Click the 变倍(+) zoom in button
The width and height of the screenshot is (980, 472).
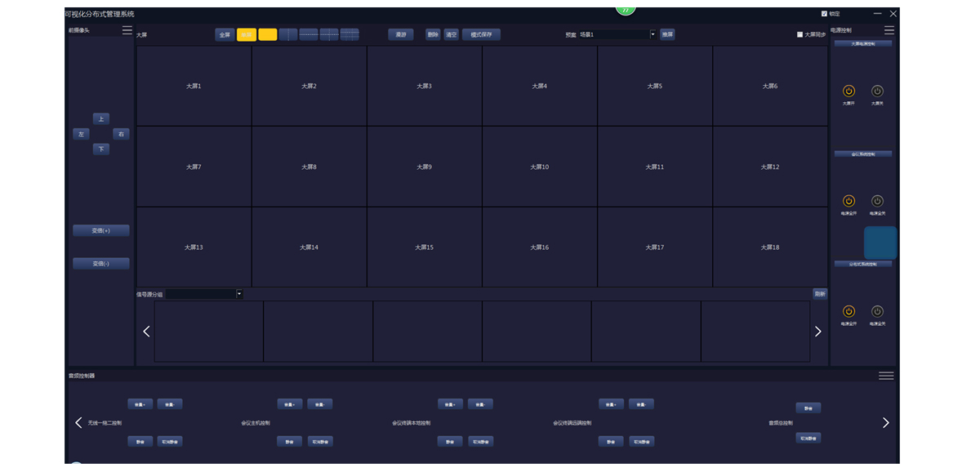100,231
